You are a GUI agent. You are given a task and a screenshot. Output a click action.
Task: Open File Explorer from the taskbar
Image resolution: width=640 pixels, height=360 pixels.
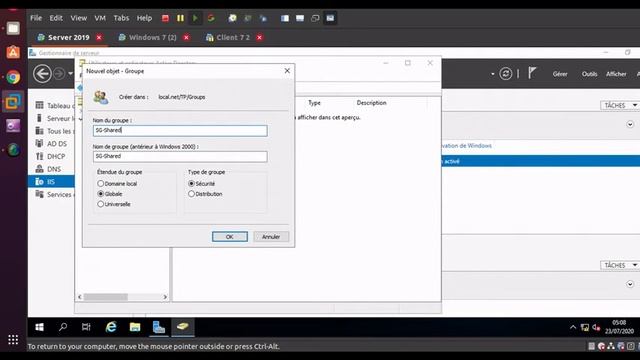click(135, 327)
